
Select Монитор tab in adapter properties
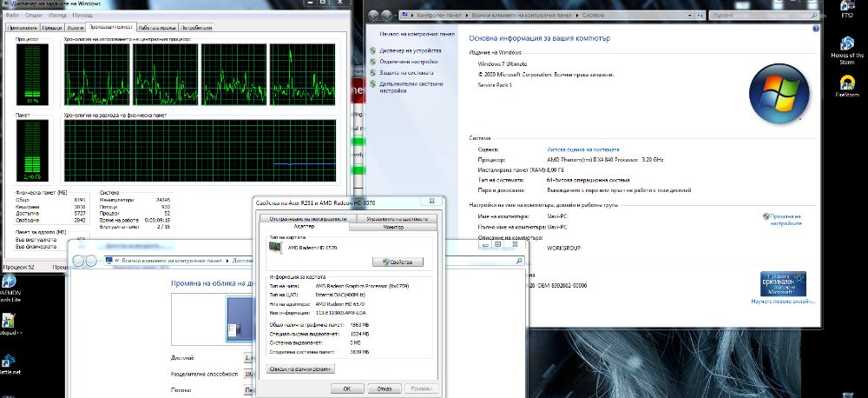coord(393,227)
